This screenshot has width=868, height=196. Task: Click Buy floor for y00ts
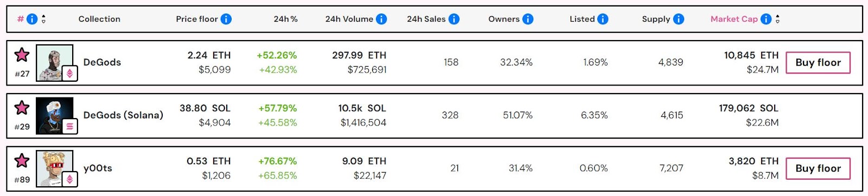coord(818,168)
